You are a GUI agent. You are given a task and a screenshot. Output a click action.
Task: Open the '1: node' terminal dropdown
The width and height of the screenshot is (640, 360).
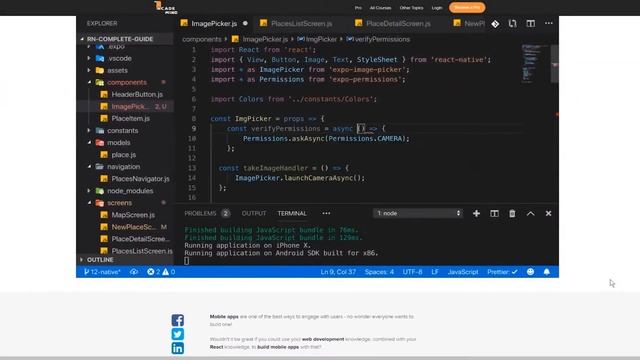pos(418,213)
